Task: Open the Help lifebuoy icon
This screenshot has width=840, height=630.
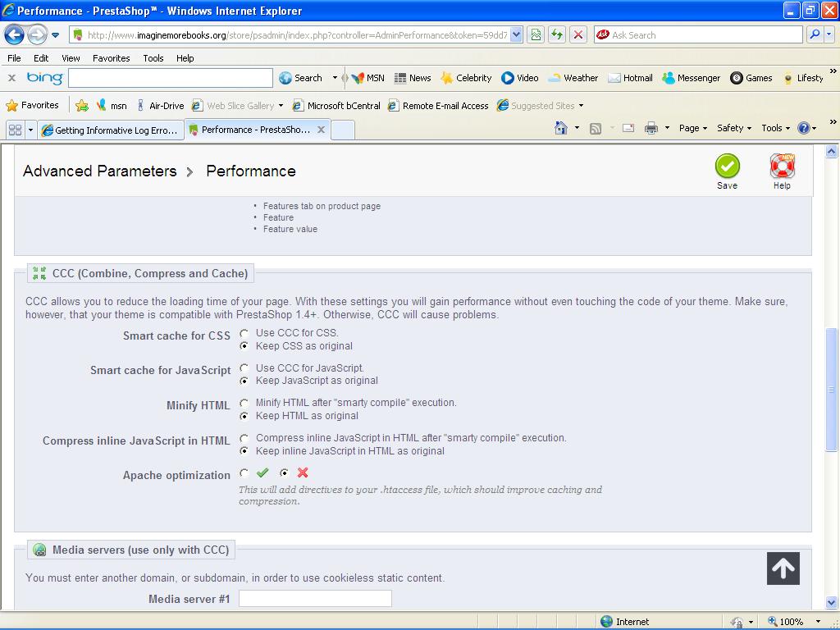Action: click(x=782, y=166)
